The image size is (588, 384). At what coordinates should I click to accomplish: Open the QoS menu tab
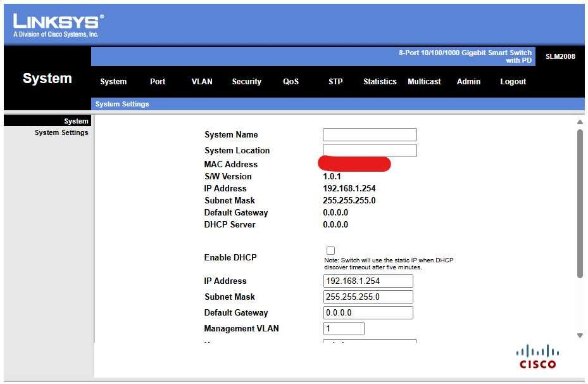(x=291, y=82)
